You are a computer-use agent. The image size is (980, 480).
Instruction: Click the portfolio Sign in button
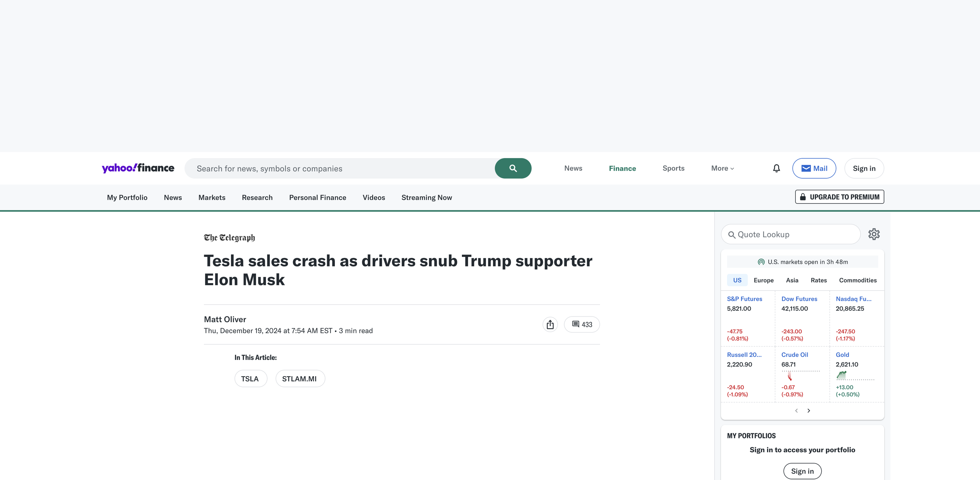(802, 471)
